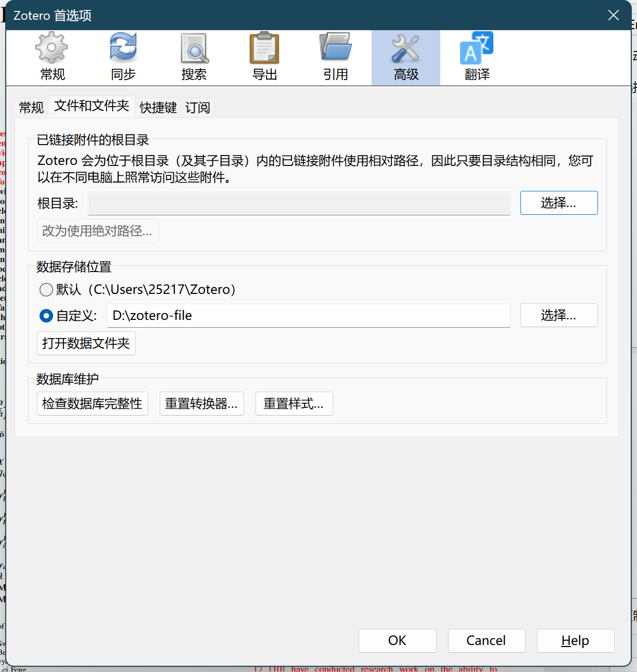The image size is (637, 672).
Task: Open the 搜索 (Search) preferences pane
Action: click(194, 58)
